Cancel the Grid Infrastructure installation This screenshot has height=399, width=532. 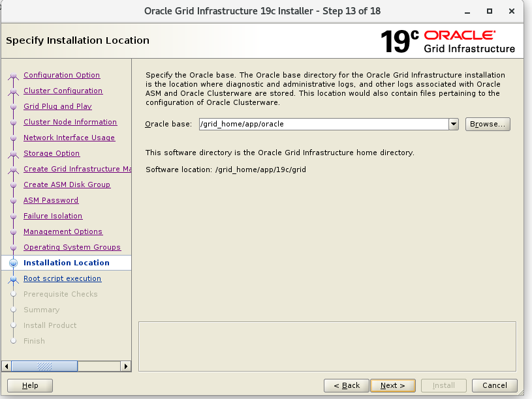(495, 385)
